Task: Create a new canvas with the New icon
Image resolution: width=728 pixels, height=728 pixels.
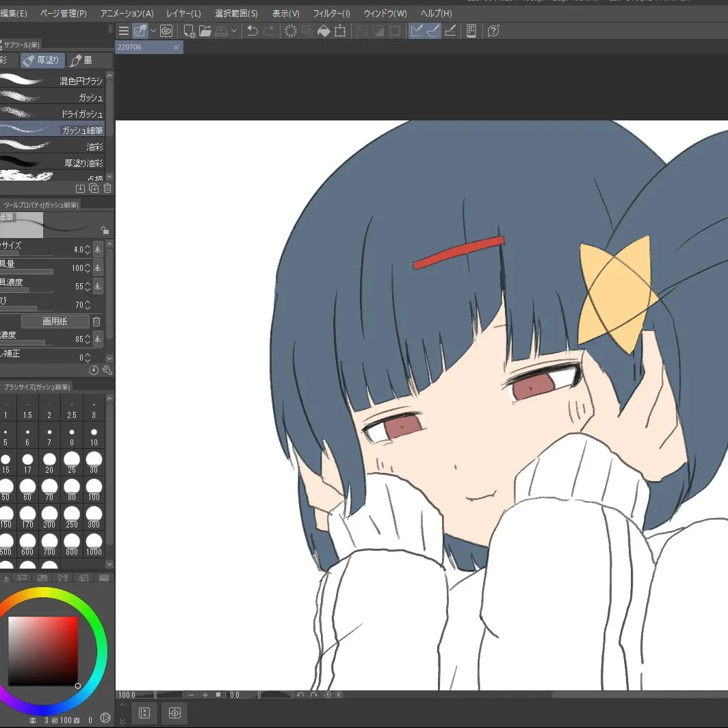Action: (x=189, y=31)
